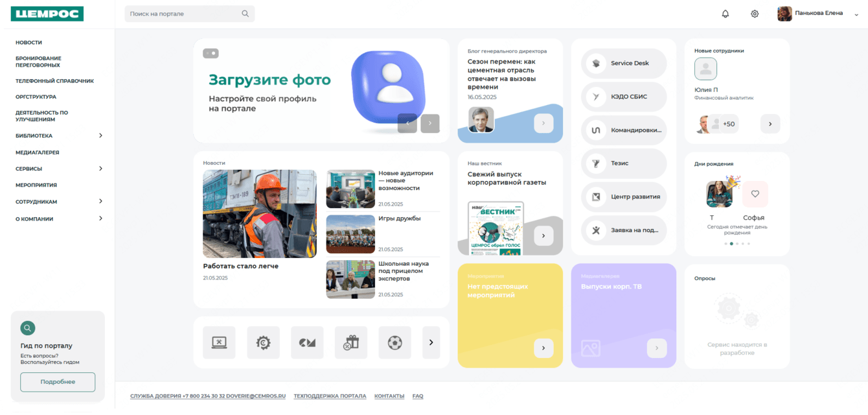Image resolution: width=868 pixels, height=415 pixels.
Task: Click the gear with C icon
Action: pyautogui.click(x=263, y=342)
